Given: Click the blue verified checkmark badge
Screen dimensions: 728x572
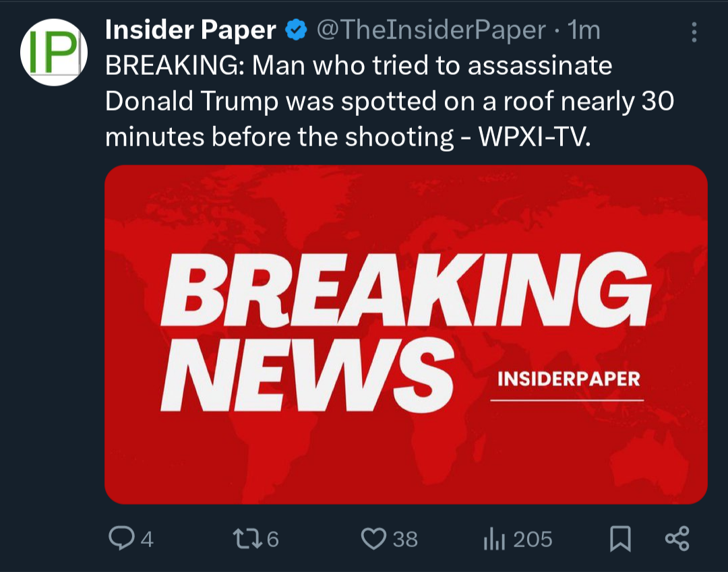Looking at the screenshot, I should 296,30.
